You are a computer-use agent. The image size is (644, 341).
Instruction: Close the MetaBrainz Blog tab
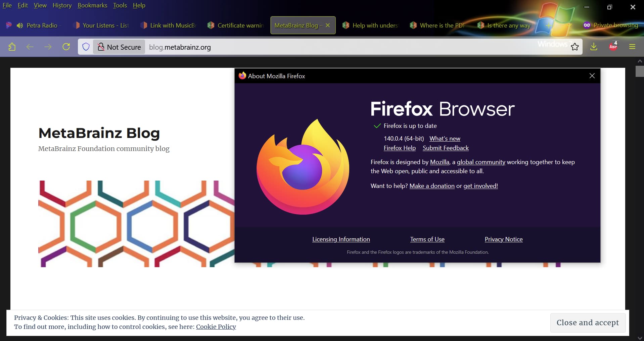[x=328, y=25]
